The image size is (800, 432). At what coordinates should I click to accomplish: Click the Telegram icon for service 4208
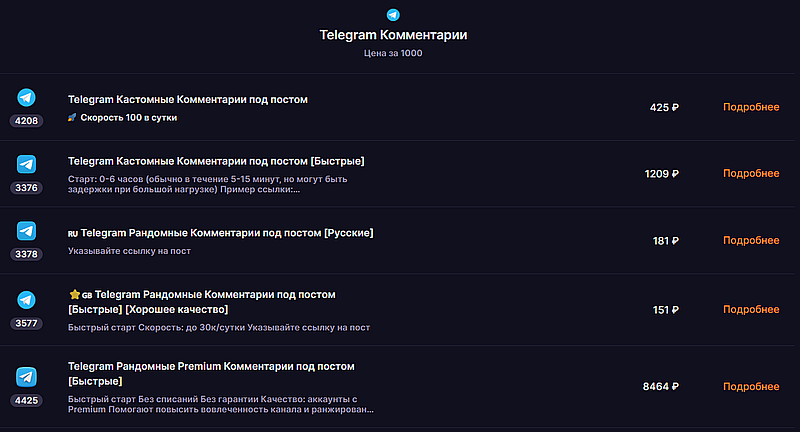coord(26,97)
